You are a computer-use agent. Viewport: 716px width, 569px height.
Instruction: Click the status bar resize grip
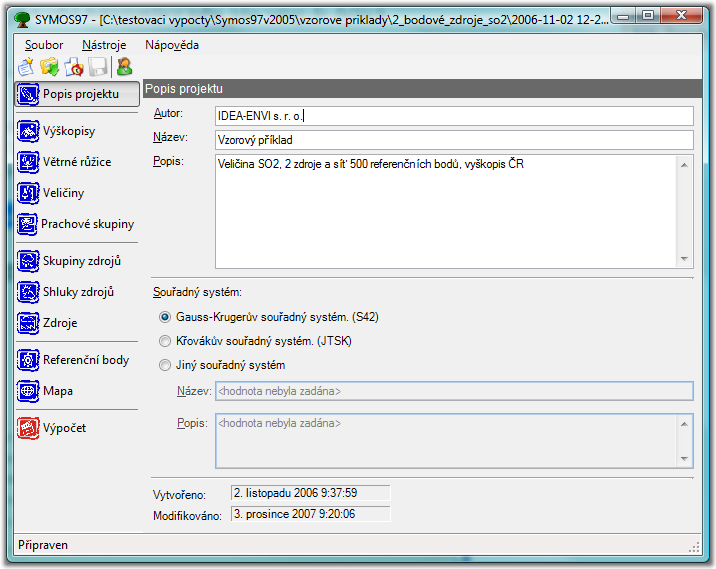pyautogui.click(x=694, y=547)
